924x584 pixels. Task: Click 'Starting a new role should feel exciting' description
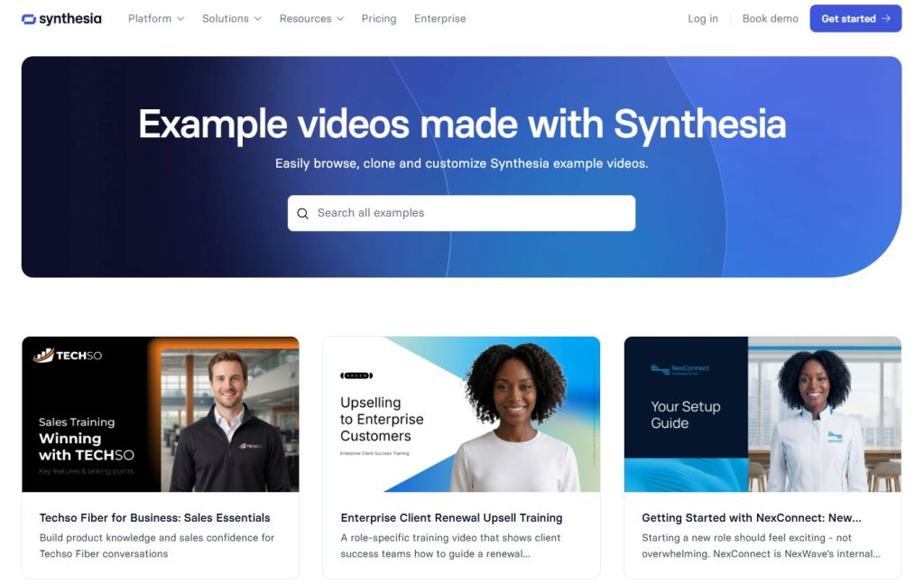point(761,546)
